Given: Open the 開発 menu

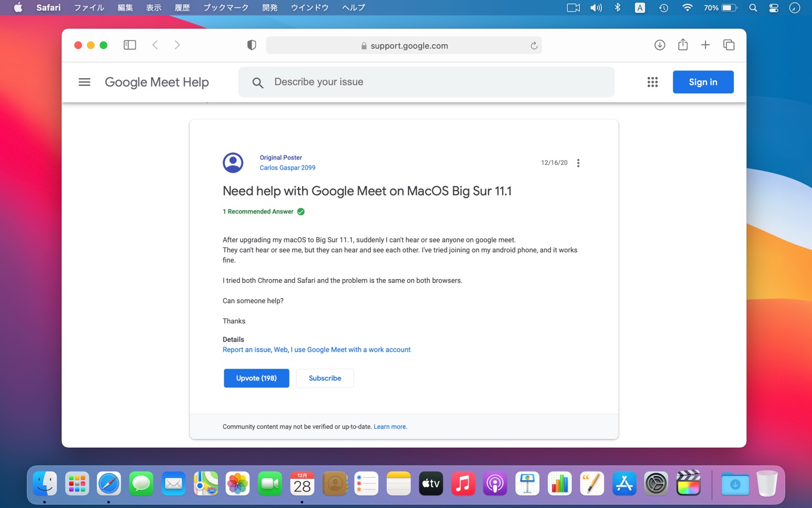Looking at the screenshot, I should [270, 8].
